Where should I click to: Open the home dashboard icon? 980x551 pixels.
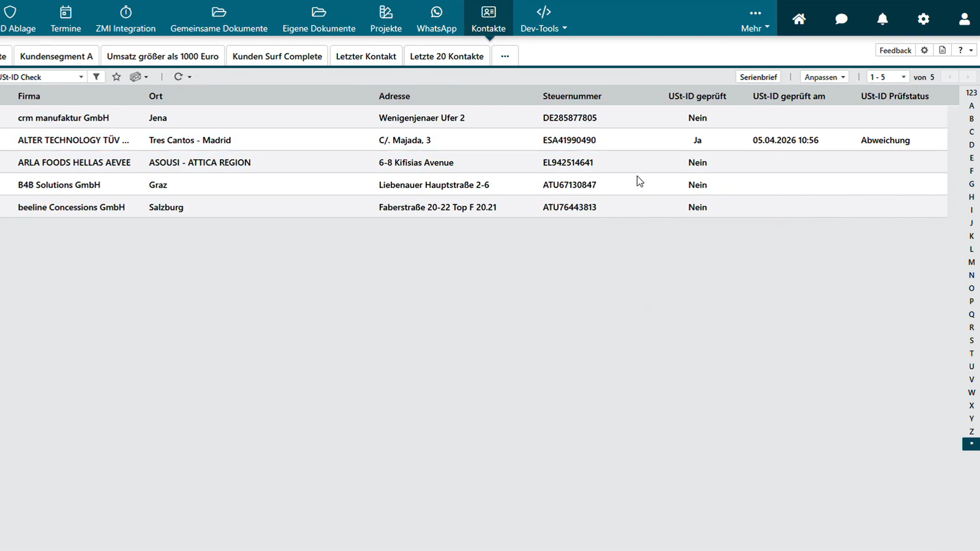click(799, 19)
